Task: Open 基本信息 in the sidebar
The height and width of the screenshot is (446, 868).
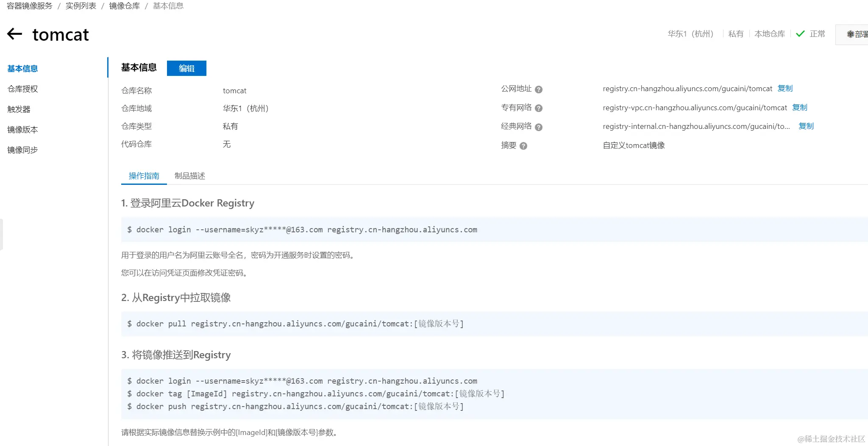Action: (x=22, y=69)
